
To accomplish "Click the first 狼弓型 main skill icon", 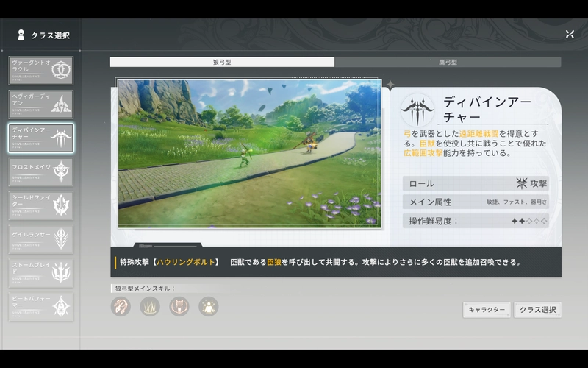I will 121,306.
